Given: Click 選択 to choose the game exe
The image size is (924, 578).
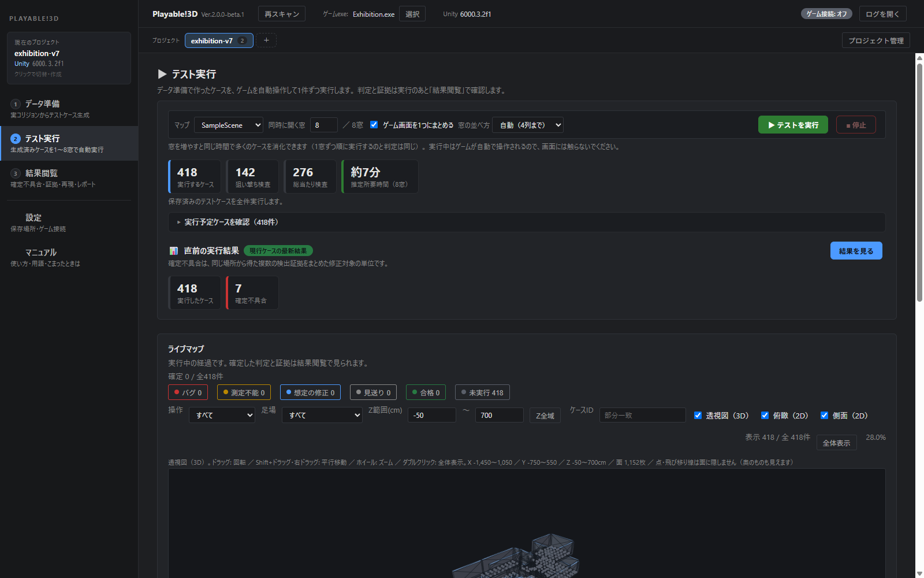Looking at the screenshot, I should 412,14.
